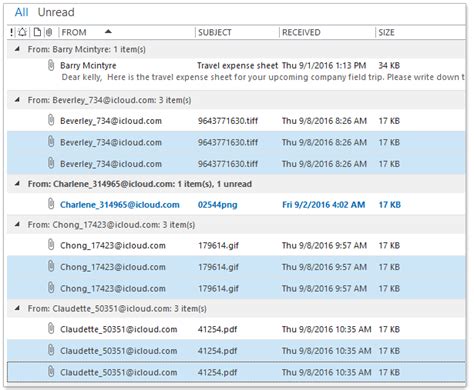
Task: Click the paperclip on the unread Charlene message
Action: (x=51, y=204)
